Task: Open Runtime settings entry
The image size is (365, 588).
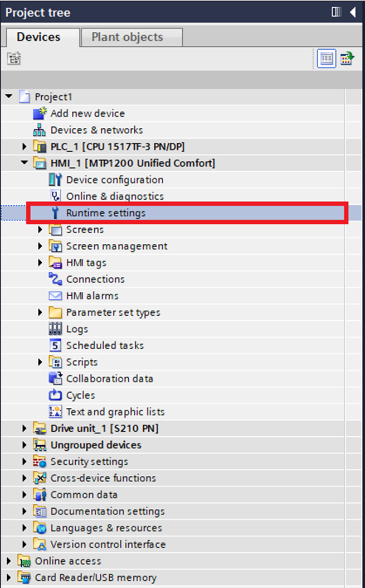Action: (x=106, y=213)
